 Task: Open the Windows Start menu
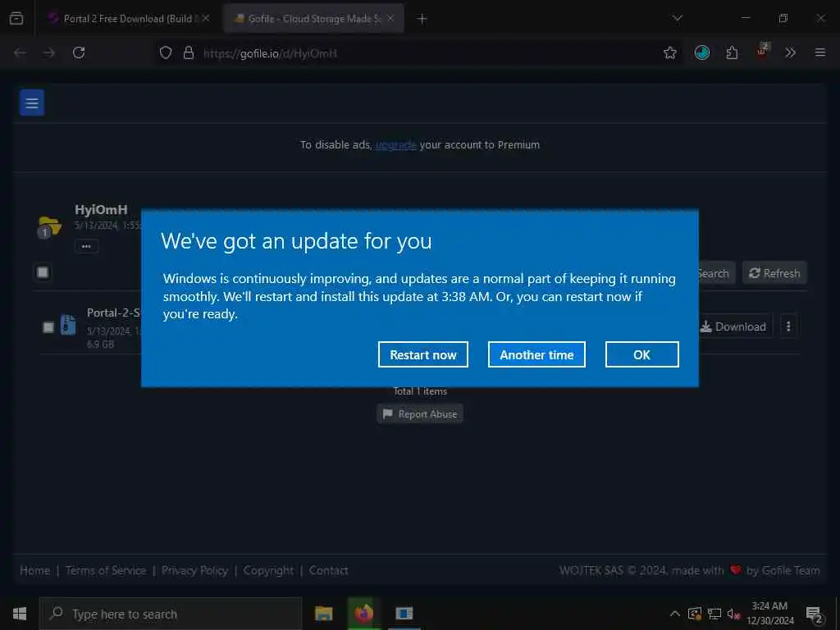point(20,614)
